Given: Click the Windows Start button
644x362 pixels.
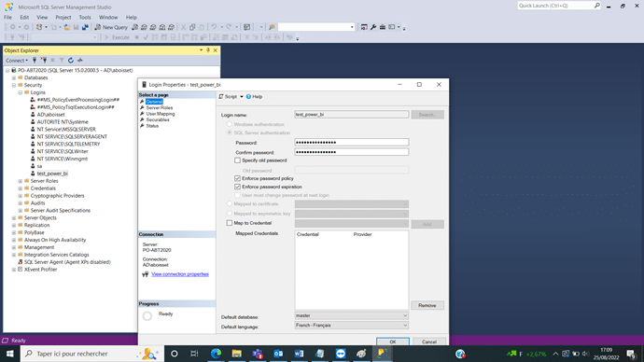Looking at the screenshot, I should click(10, 354).
